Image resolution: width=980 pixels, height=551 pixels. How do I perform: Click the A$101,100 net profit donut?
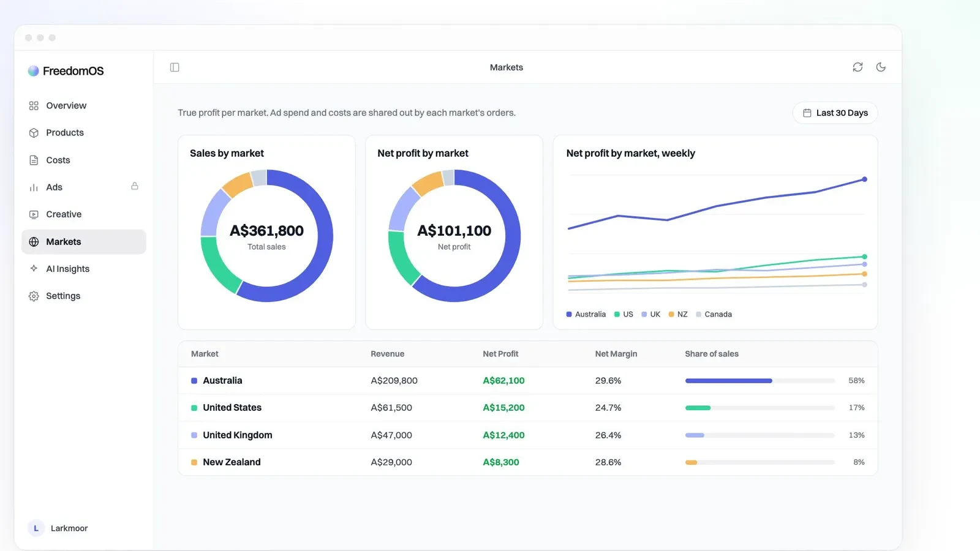click(x=454, y=236)
